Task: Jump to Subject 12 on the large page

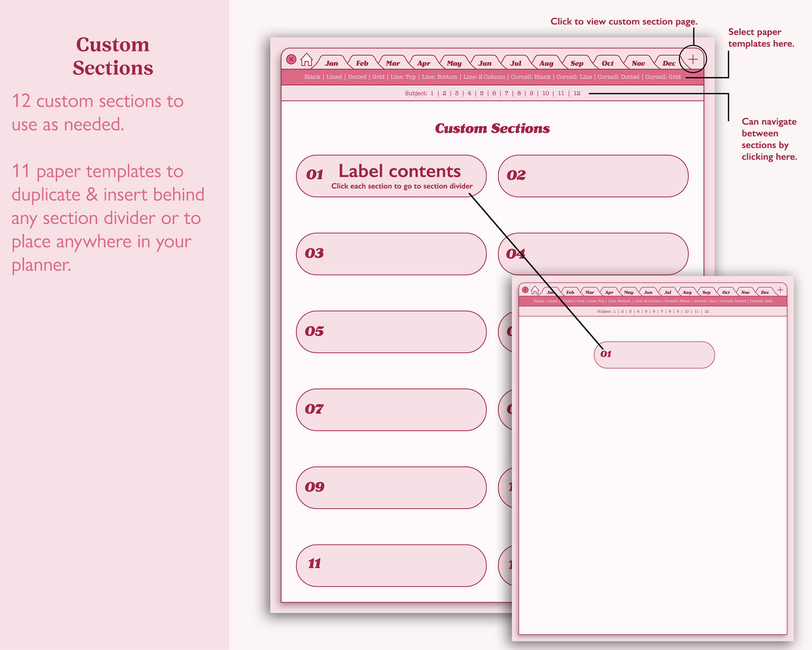Action: pos(577,93)
